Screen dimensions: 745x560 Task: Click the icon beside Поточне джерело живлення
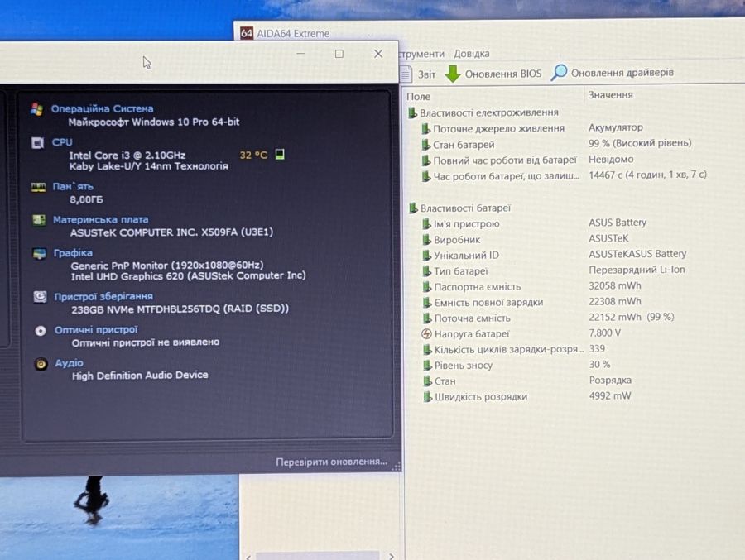coord(425,129)
